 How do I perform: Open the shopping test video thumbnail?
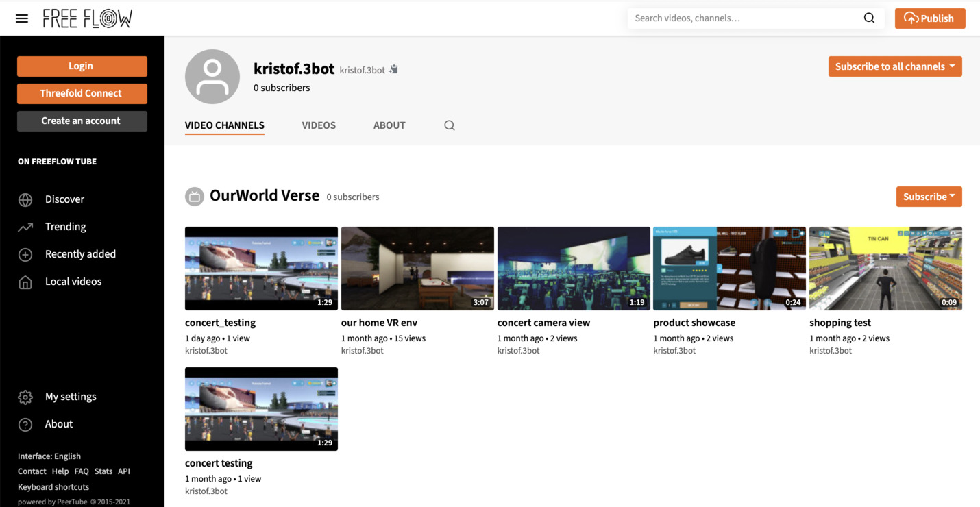(x=885, y=269)
